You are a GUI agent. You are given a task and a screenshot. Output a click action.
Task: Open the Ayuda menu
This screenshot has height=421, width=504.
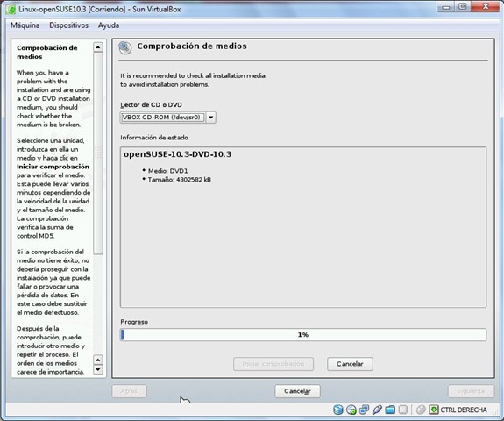109,25
